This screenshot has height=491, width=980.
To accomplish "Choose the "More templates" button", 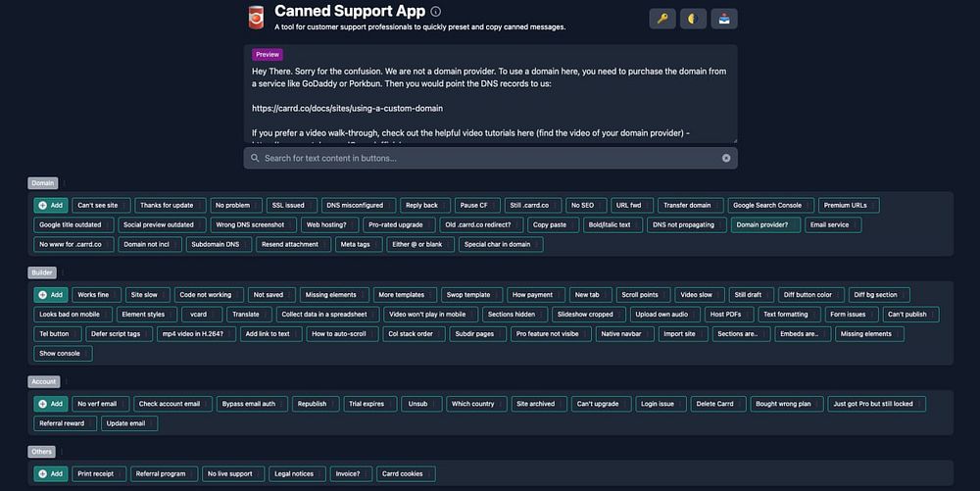I will (x=405, y=294).
